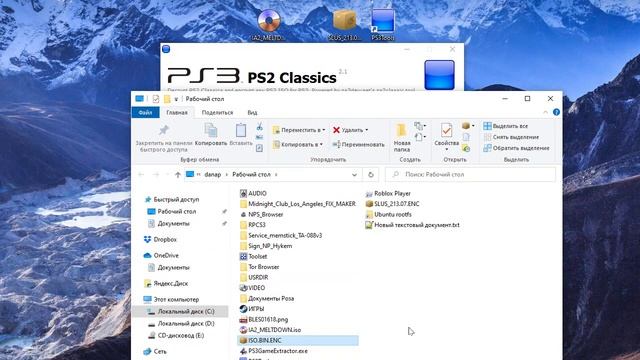Go up one folder level

click(178, 175)
